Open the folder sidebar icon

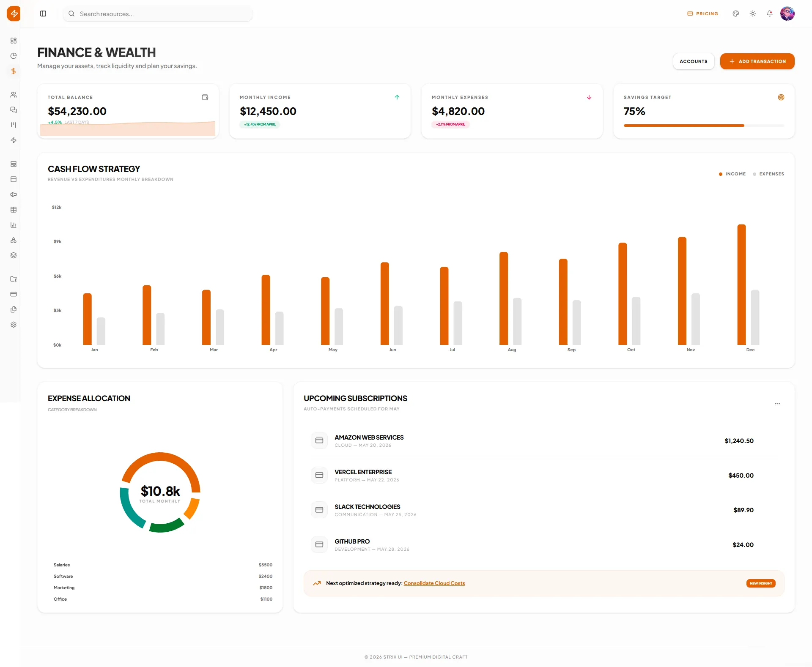click(x=14, y=279)
